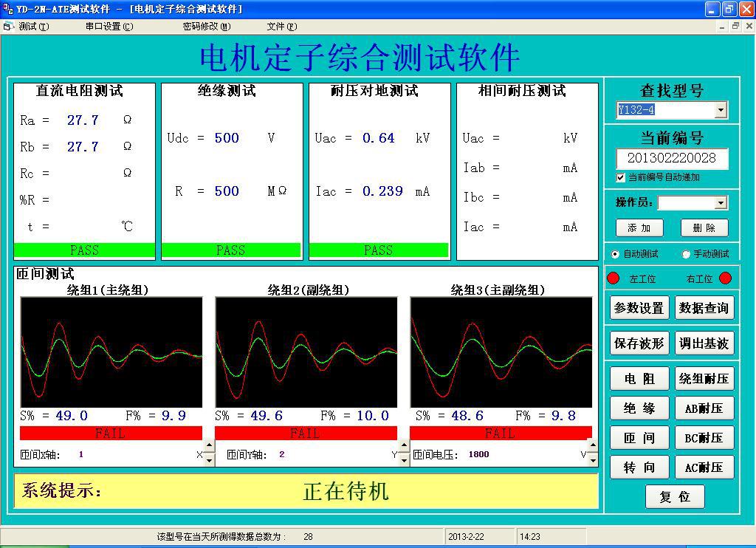Open 数据查询 data query

[x=704, y=308]
